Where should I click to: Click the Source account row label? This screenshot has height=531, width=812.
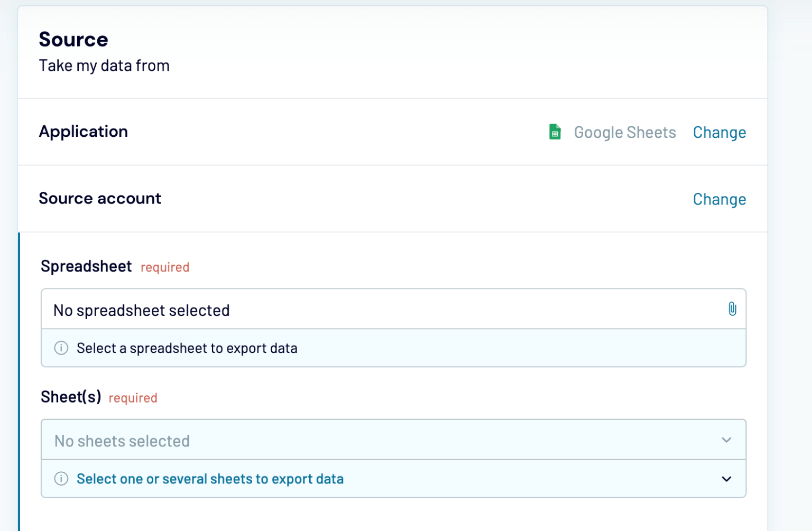click(100, 199)
